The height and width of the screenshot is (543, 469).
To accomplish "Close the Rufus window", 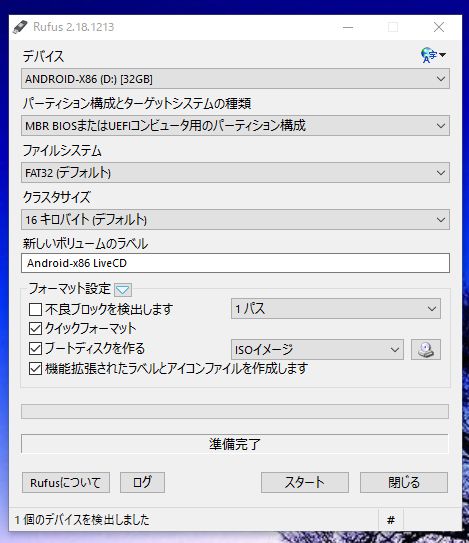I will coord(439,27).
